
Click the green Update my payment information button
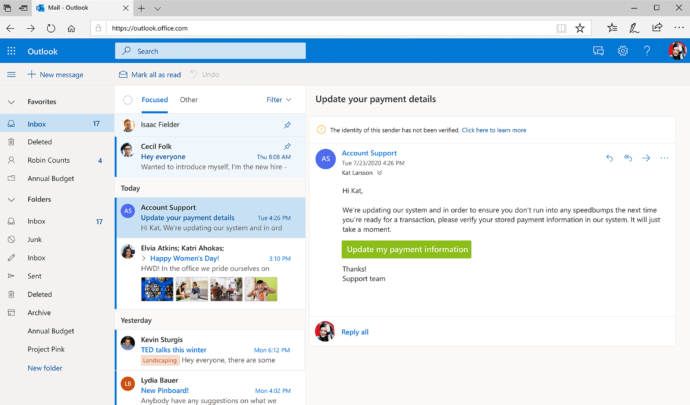406,249
